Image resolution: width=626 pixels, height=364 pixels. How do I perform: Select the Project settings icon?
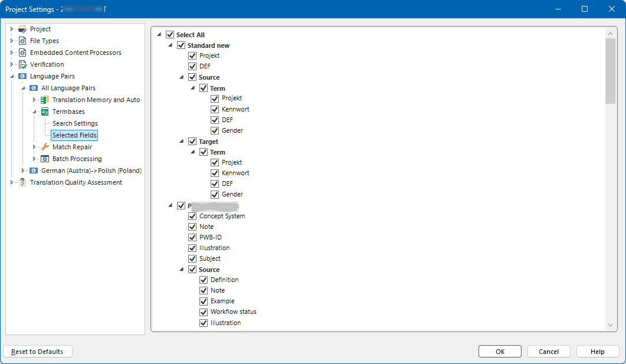point(22,28)
